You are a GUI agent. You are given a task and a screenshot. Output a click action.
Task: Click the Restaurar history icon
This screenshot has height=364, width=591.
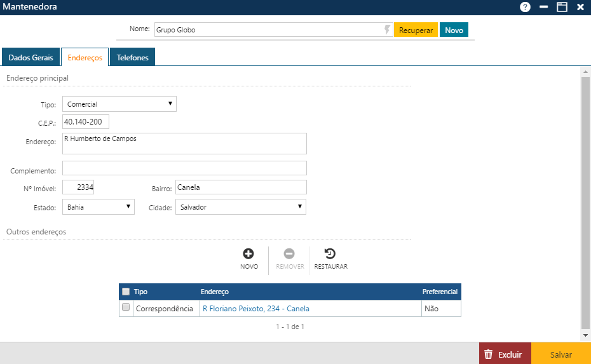[330, 253]
